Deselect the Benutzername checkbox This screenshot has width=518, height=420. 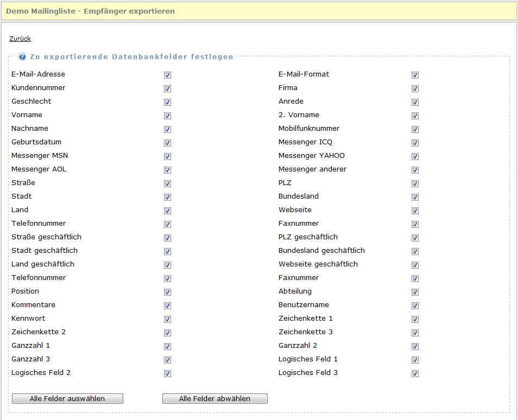[415, 306]
